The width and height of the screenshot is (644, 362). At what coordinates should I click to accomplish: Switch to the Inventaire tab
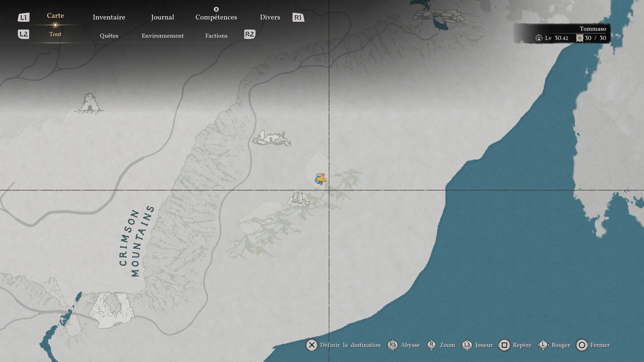click(109, 17)
